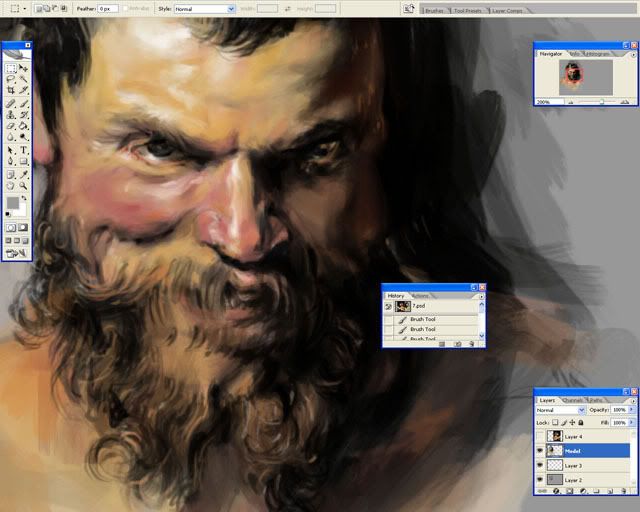Expand the layer Opacity slider arrow
This screenshot has height=512, width=640.
631,410
